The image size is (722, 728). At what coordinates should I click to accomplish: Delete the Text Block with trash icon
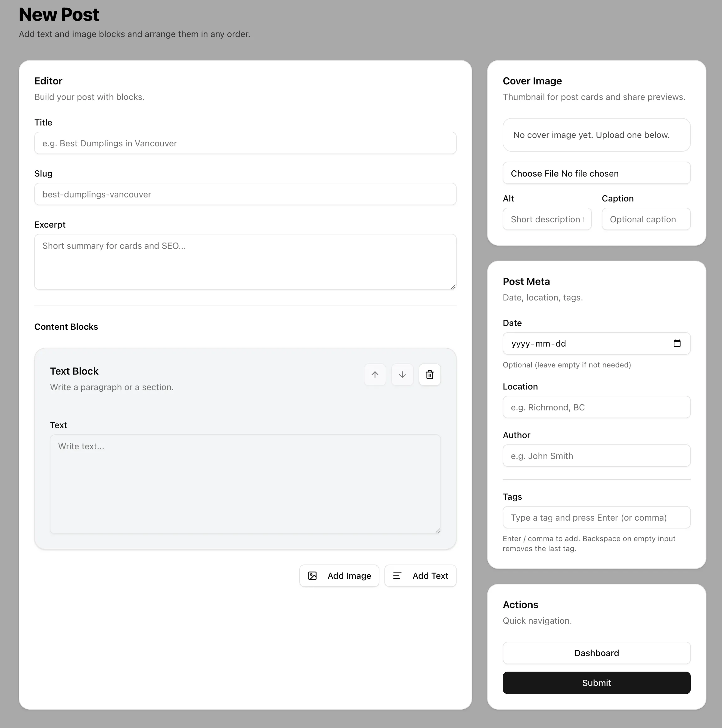point(430,375)
